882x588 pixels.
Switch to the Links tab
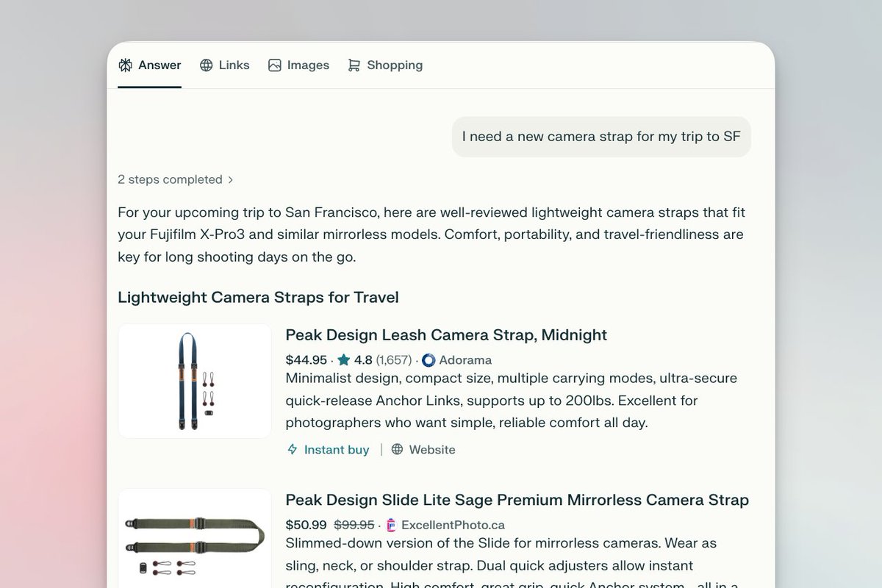225,65
